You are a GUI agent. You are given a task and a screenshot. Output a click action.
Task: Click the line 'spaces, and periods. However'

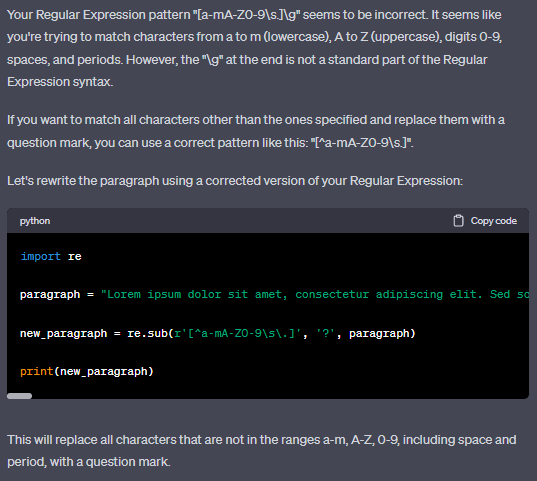click(247, 60)
